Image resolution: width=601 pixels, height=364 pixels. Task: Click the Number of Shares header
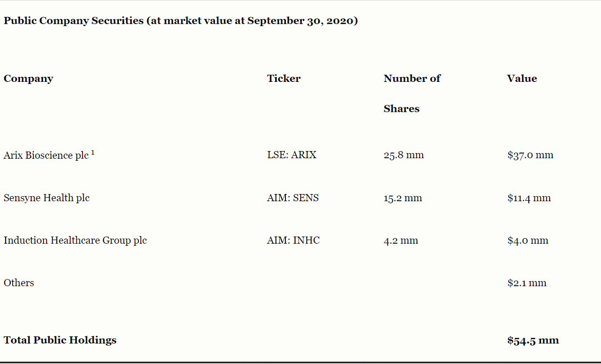[412, 94]
